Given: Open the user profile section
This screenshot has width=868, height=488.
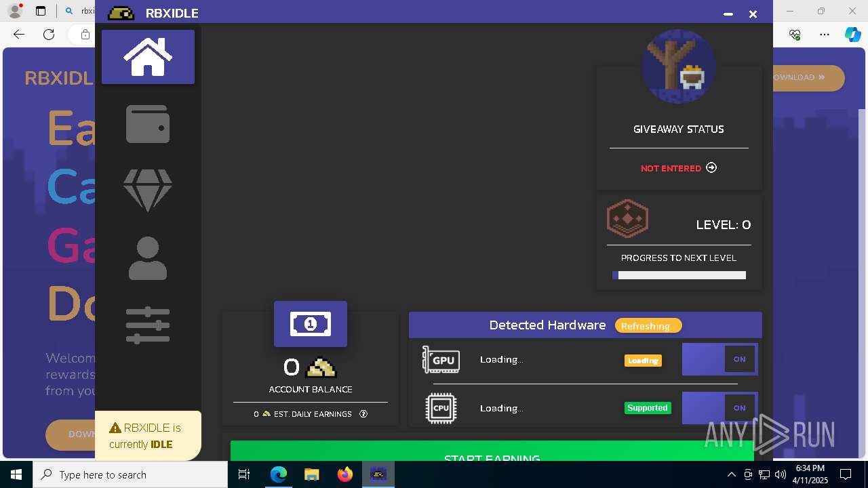Looking at the screenshot, I should pyautogui.click(x=148, y=258).
